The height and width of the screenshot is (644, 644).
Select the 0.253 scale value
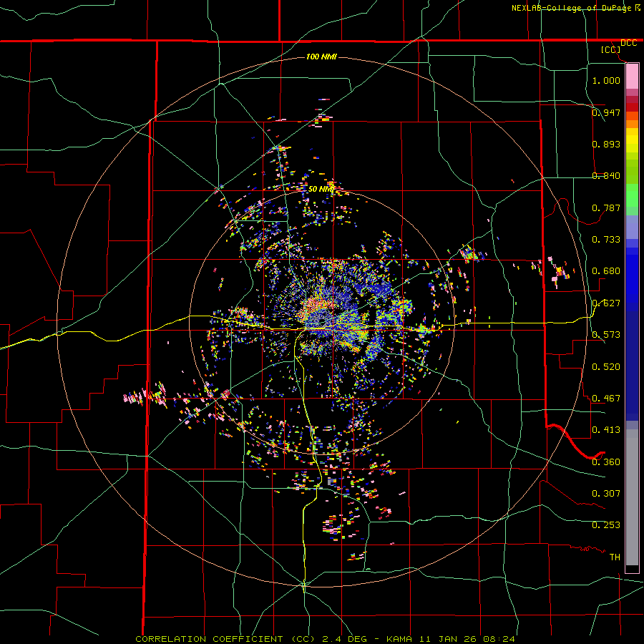click(x=606, y=525)
